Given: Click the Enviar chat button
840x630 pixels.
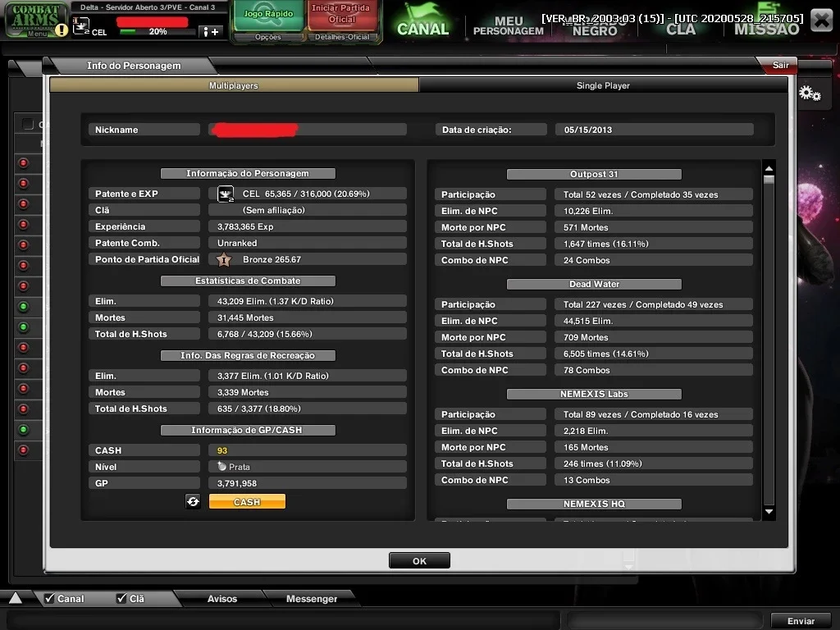Looking at the screenshot, I should [x=801, y=620].
